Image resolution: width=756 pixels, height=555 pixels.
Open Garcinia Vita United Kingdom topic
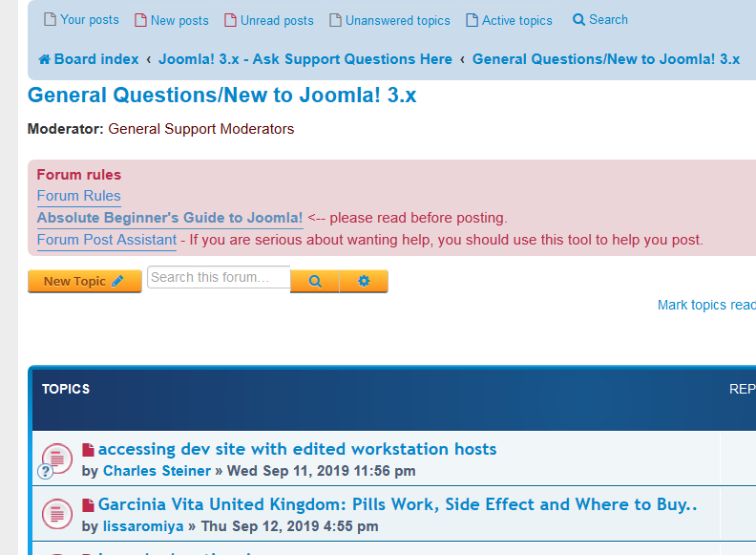(398, 504)
